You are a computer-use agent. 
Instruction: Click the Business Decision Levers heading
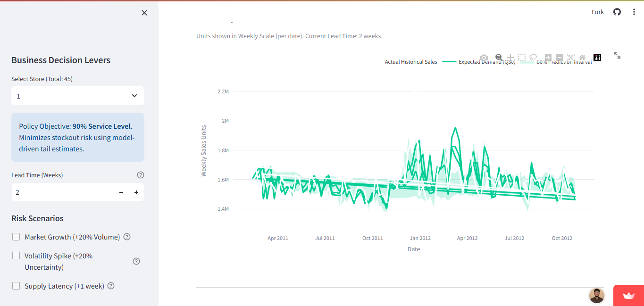[x=61, y=60]
